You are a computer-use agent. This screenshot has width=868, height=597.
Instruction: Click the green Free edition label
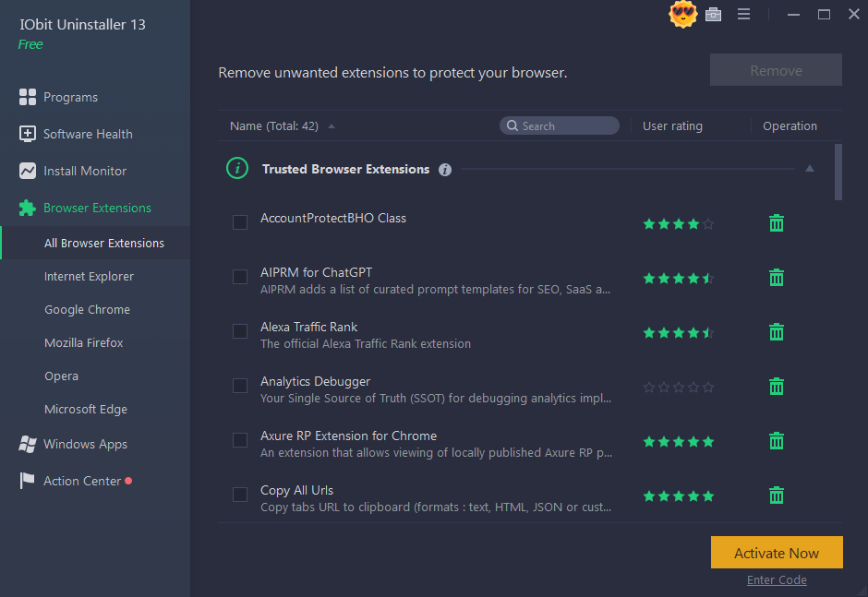(30, 44)
